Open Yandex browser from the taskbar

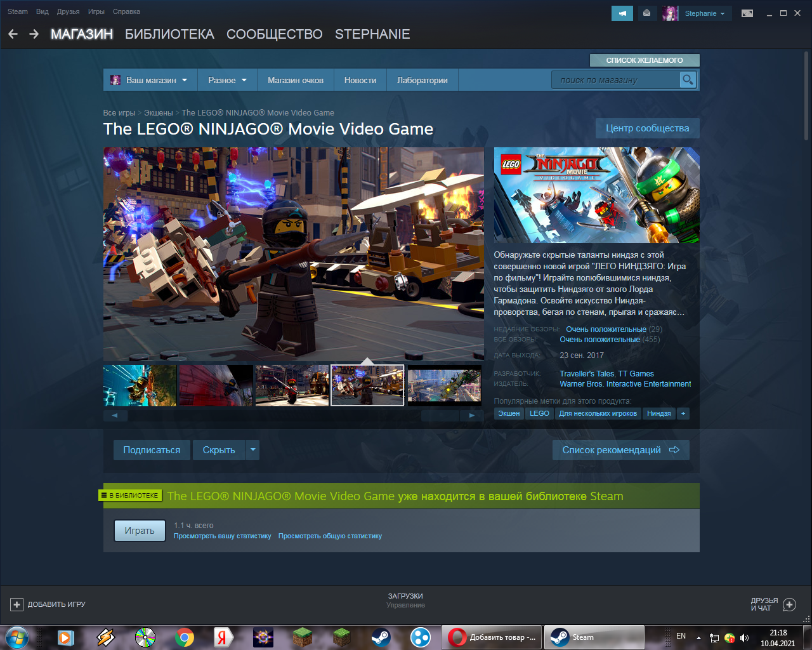tap(223, 637)
